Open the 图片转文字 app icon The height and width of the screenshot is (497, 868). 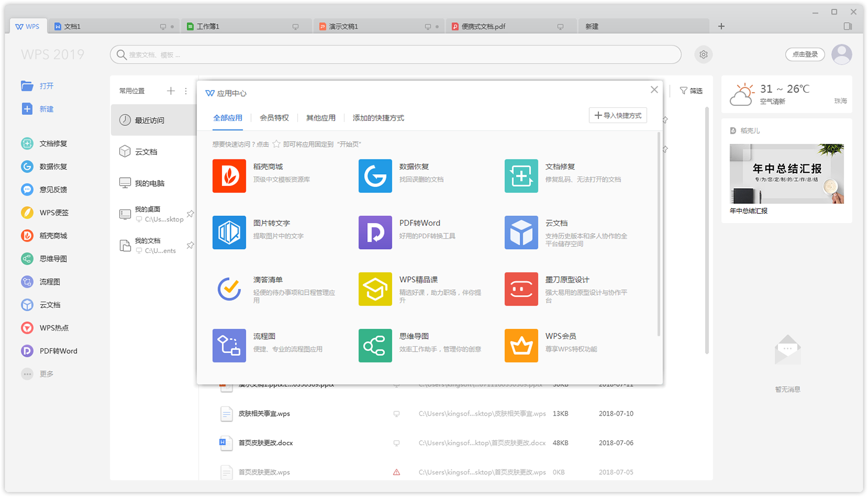coord(229,232)
